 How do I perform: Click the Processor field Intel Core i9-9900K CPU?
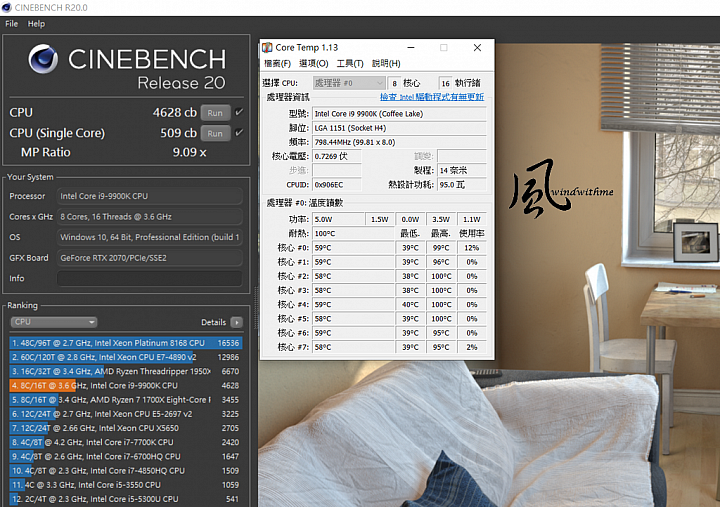(x=149, y=196)
